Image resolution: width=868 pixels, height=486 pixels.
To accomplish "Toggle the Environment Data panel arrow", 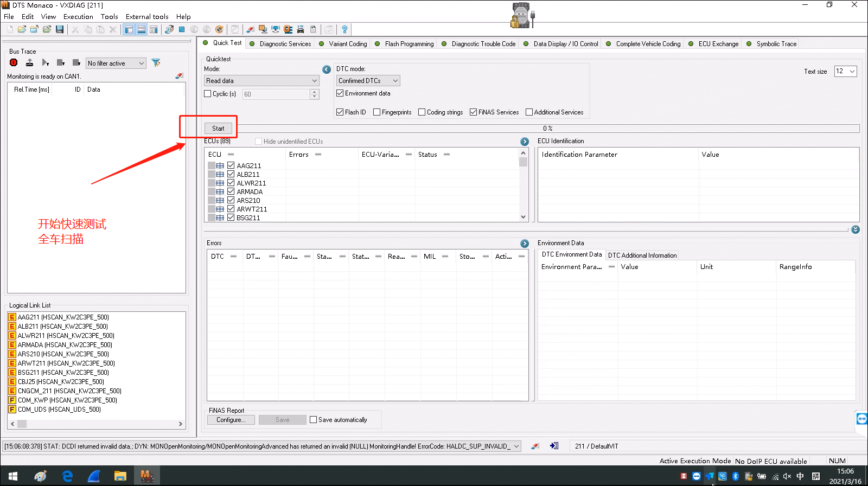I will coord(525,244).
